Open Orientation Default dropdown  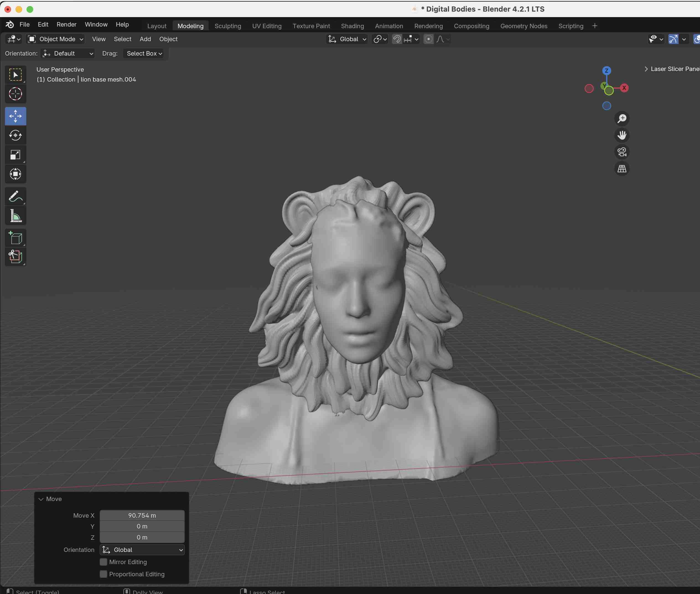pos(68,54)
